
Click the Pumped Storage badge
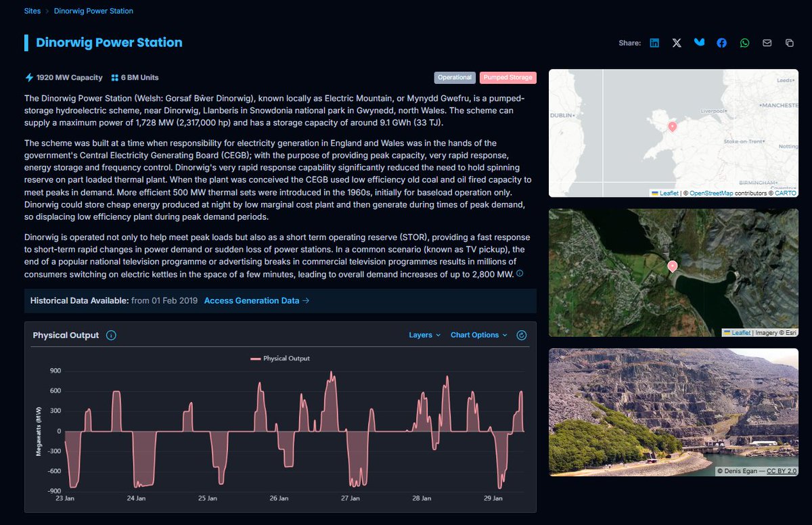[x=507, y=78]
